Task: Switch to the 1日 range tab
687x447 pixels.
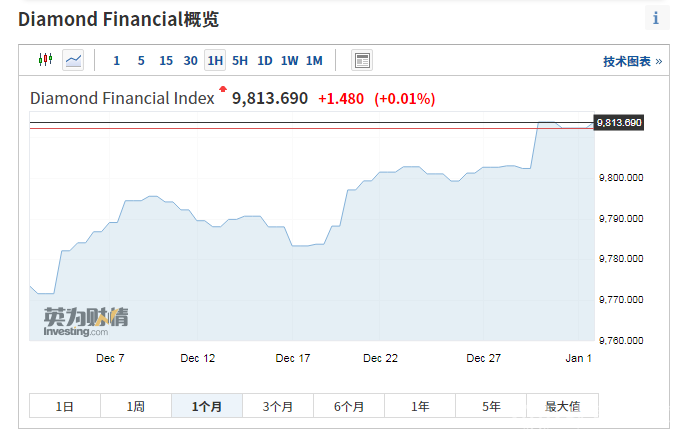Action: pos(65,406)
